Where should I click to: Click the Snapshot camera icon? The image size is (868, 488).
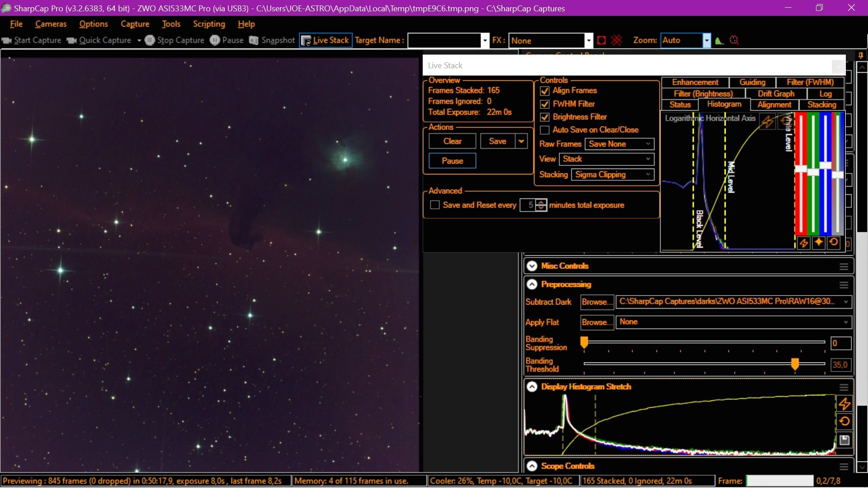point(254,40)
